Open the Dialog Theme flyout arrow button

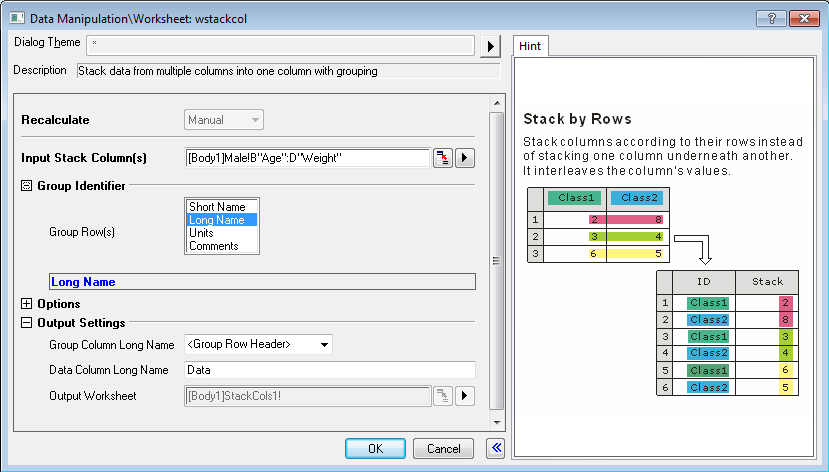click(490, 46)
